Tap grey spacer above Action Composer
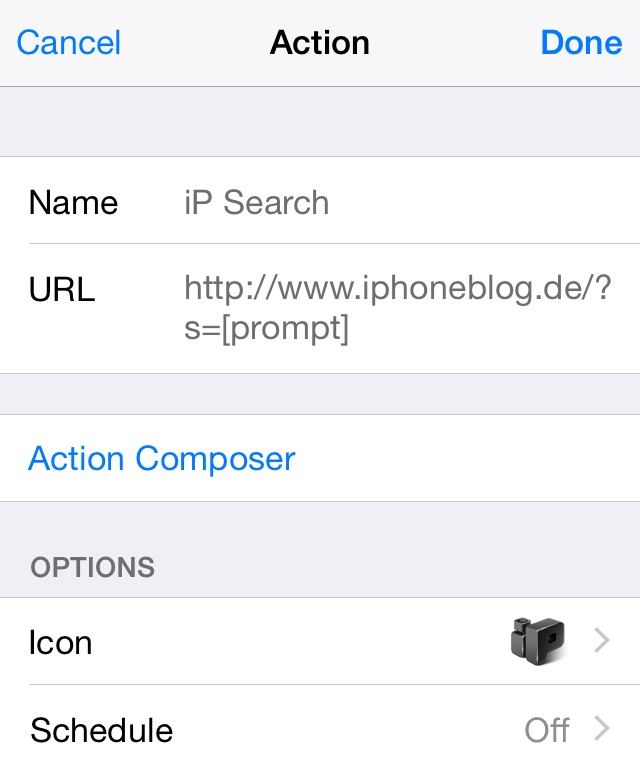Screen dimensions: 640x767 320,394
